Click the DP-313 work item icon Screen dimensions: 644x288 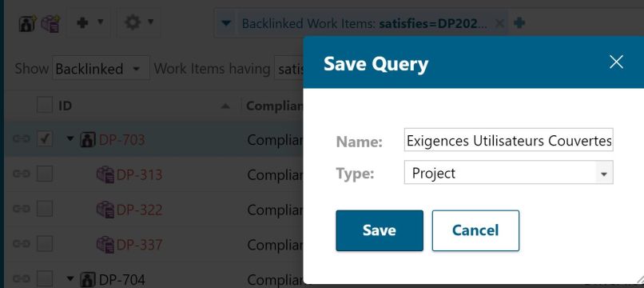point(105,174)
